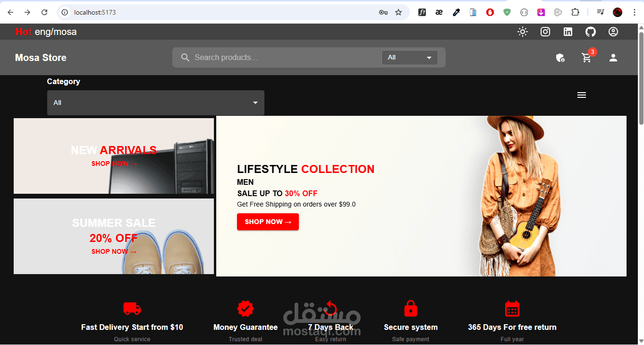
Task: Go back using browser back arrow
Action: point(10,12)
